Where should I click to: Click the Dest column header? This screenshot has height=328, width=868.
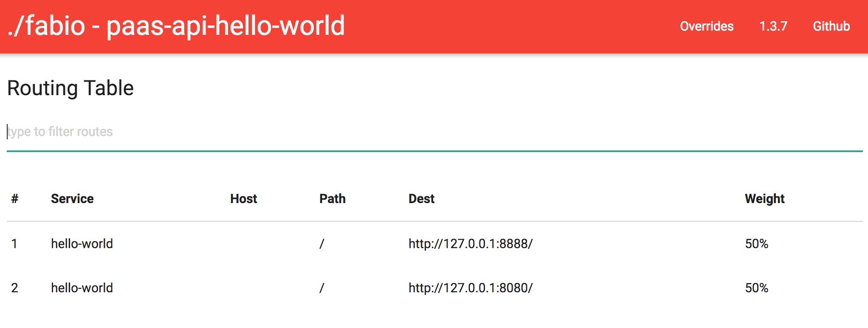click(x=422, y=199)
